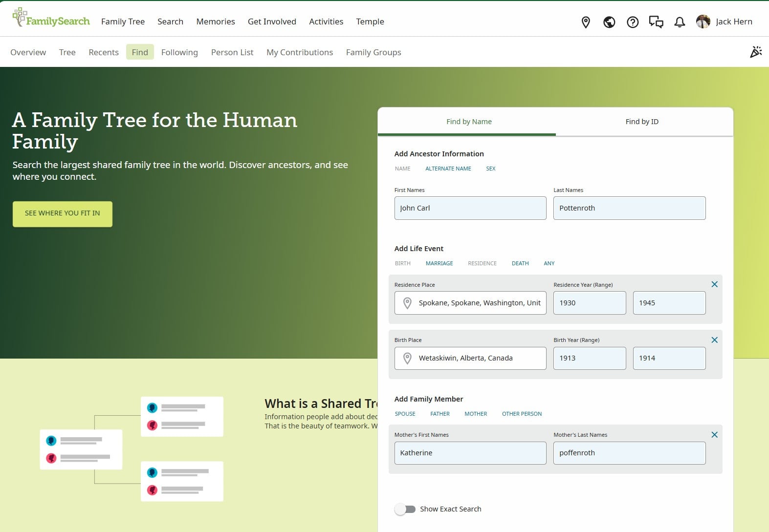Click the FamilySearch logo
The width and height of the screenshot is (769, 532).
click(51, 18)
